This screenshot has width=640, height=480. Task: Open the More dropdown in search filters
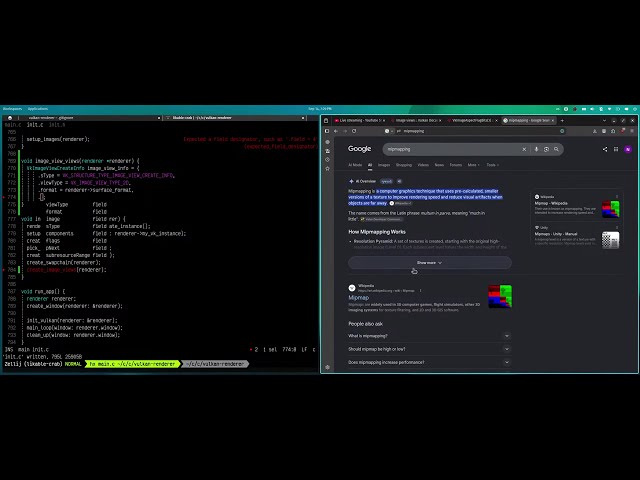(x=473, y=165)
